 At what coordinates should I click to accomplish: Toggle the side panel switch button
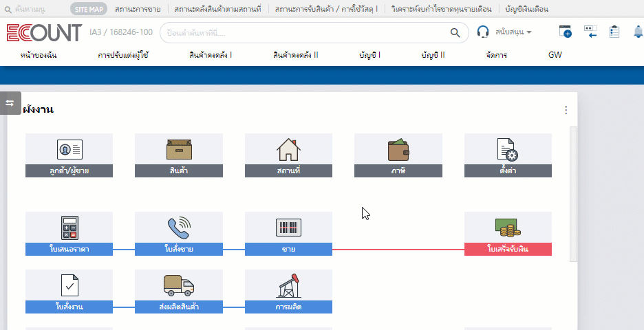[10, 103]
